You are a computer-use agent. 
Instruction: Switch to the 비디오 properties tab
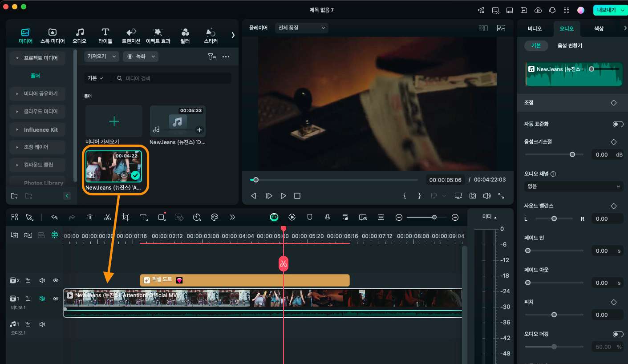[x=535, y=28]
